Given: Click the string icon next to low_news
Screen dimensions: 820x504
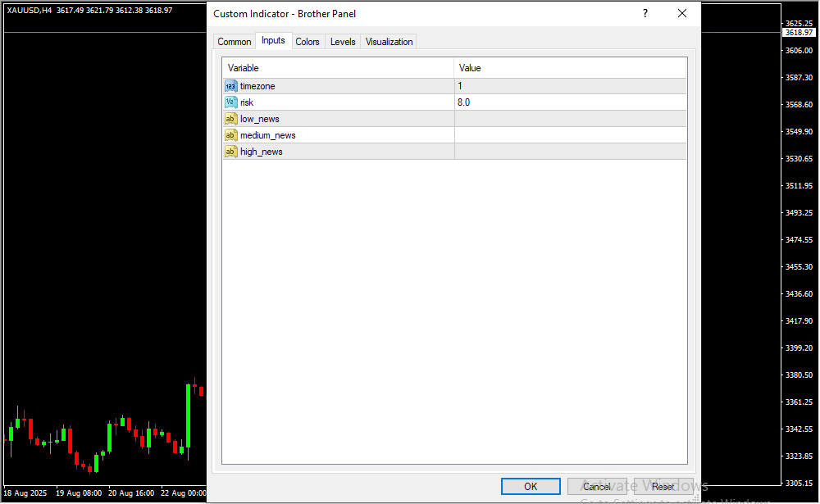Looking at the screenshot, I should (230, 119).
